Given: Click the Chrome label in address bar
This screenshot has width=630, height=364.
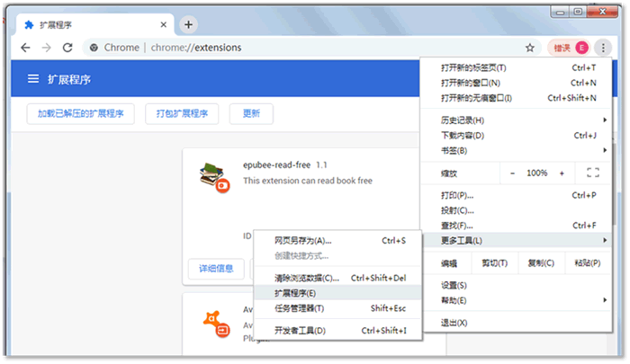Looking at the screenshot, I should (x=121, y=48).
